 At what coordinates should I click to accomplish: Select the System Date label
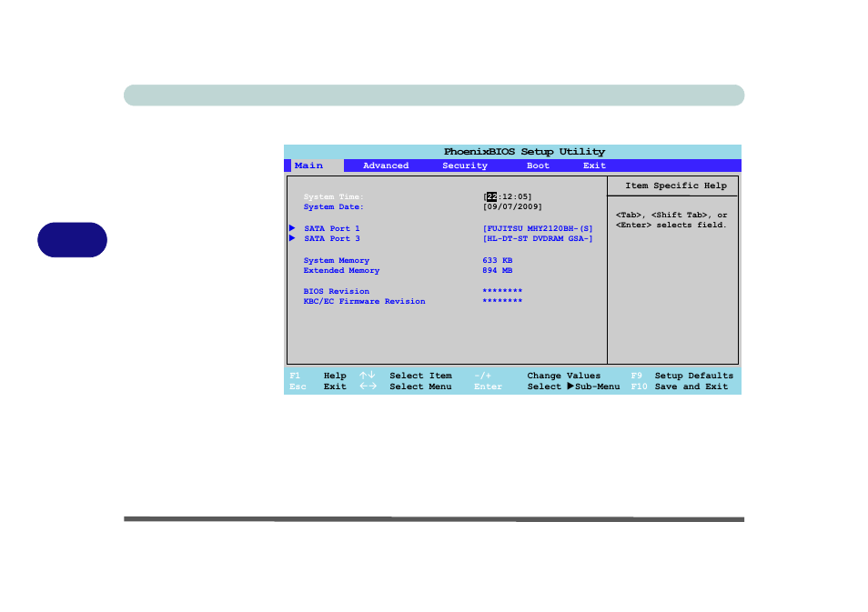[333, 207]
